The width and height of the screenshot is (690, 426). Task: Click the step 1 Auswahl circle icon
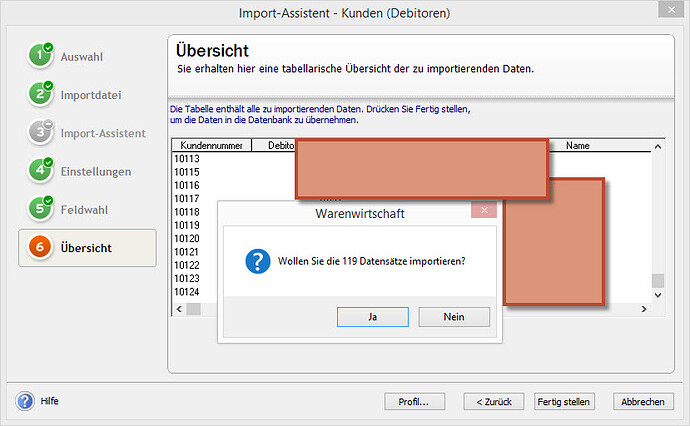point(40,55)
